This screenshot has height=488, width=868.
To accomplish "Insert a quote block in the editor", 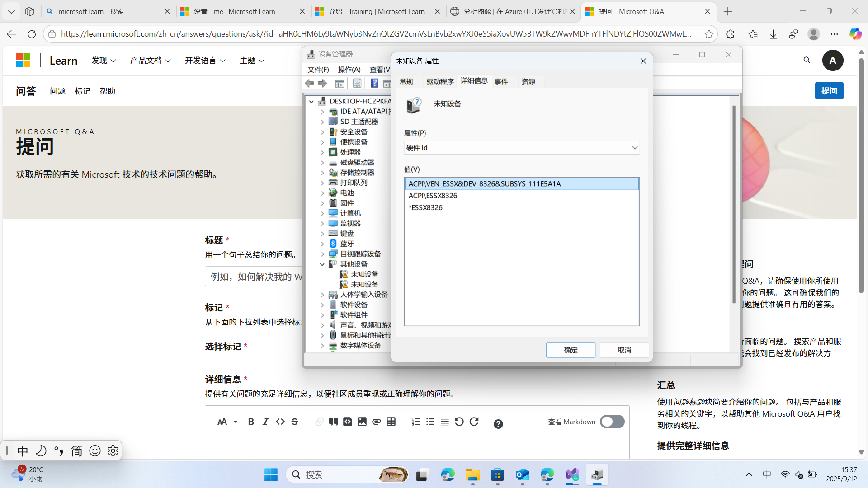I will pos(333,422).
